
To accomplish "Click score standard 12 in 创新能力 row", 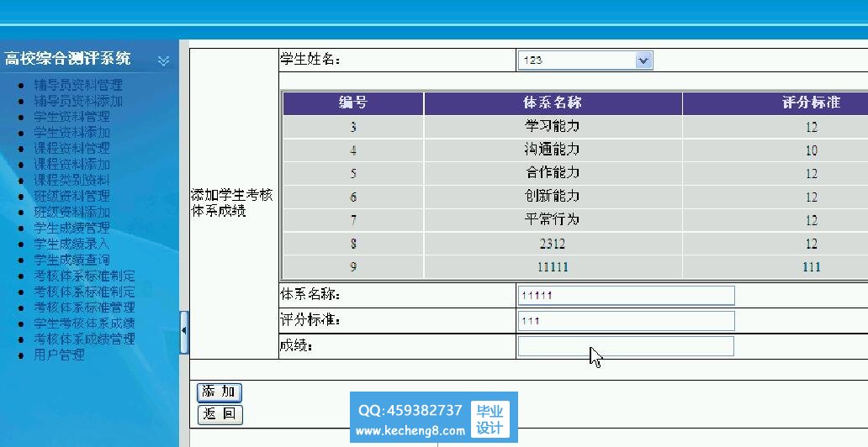I will [811, 197].
